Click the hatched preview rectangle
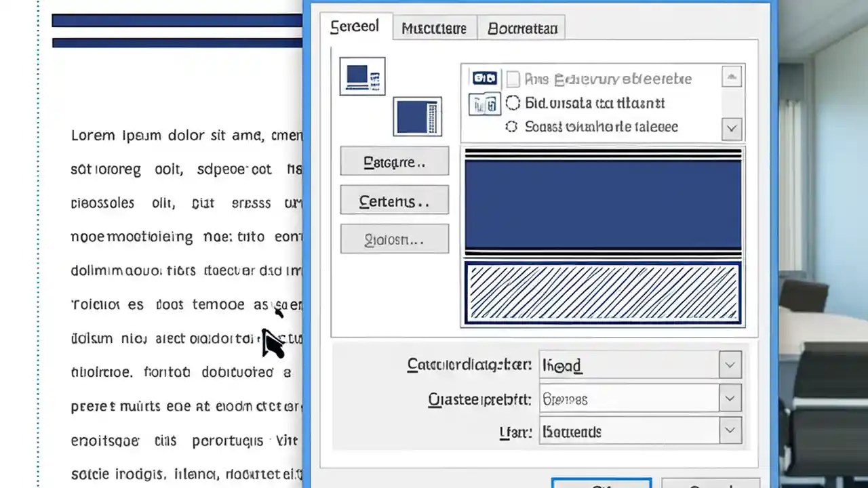The image size is (868, 488). coord(602,293)
